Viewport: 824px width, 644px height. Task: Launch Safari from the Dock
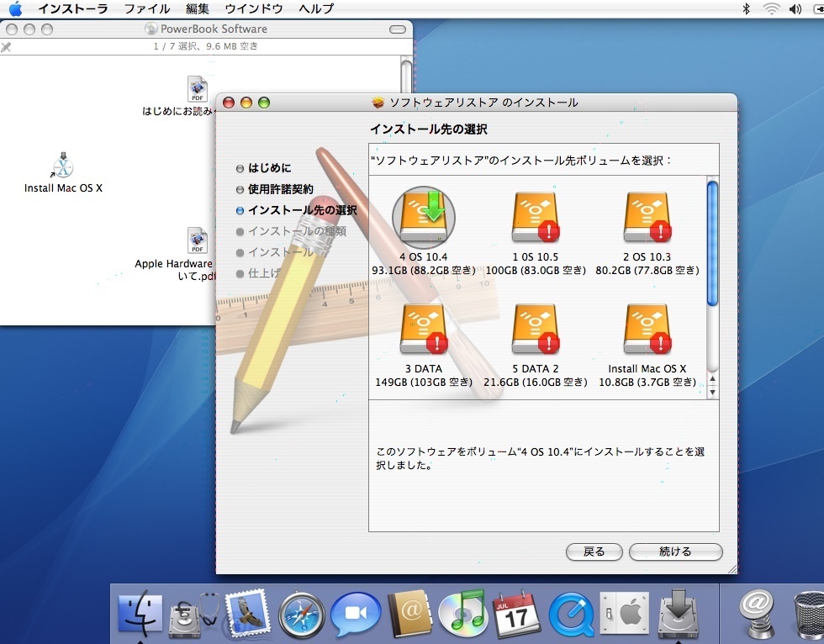point(302,615)
